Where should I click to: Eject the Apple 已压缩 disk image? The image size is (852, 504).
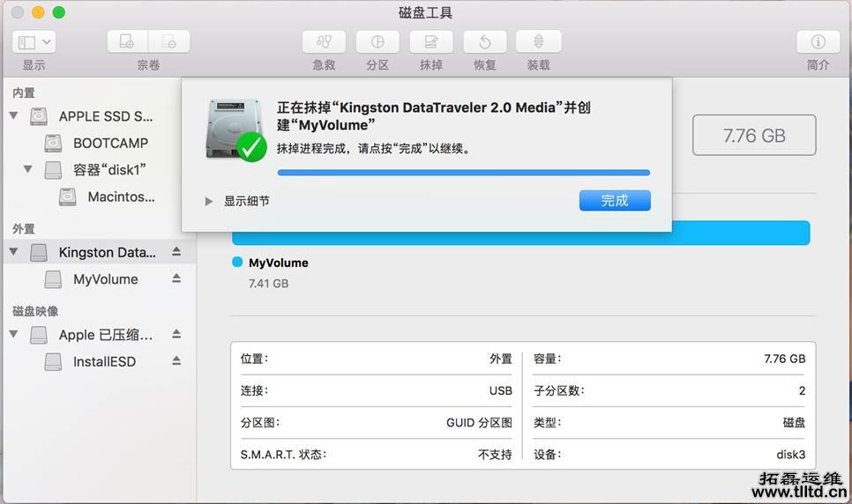point(176,334)
